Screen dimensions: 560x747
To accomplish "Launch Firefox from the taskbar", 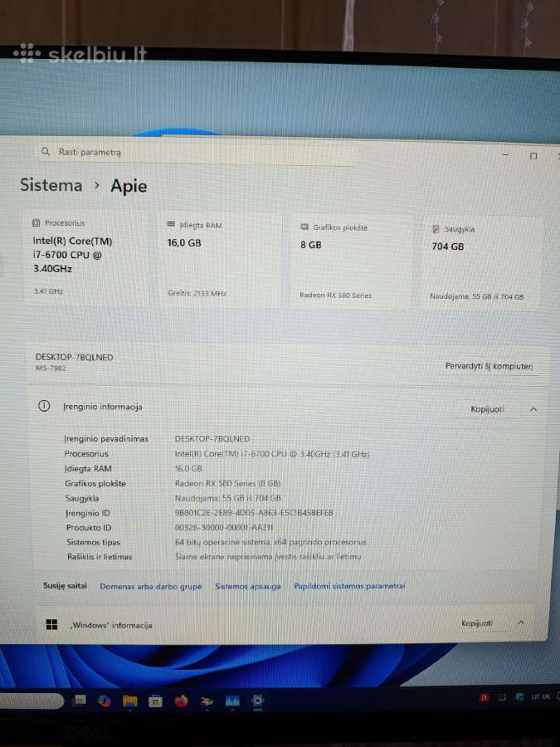I will pos(181,701).
